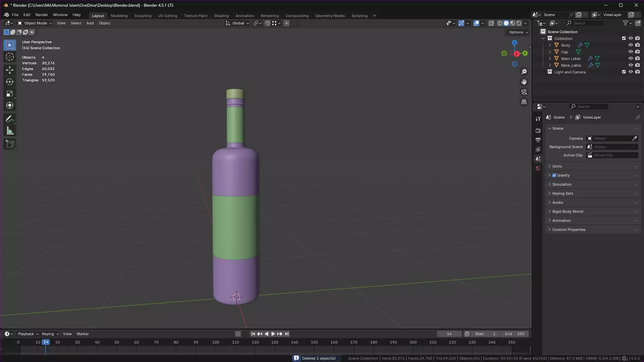Activate the Annotate pencil tool
The image size is (644, 362).
point(10,119)
